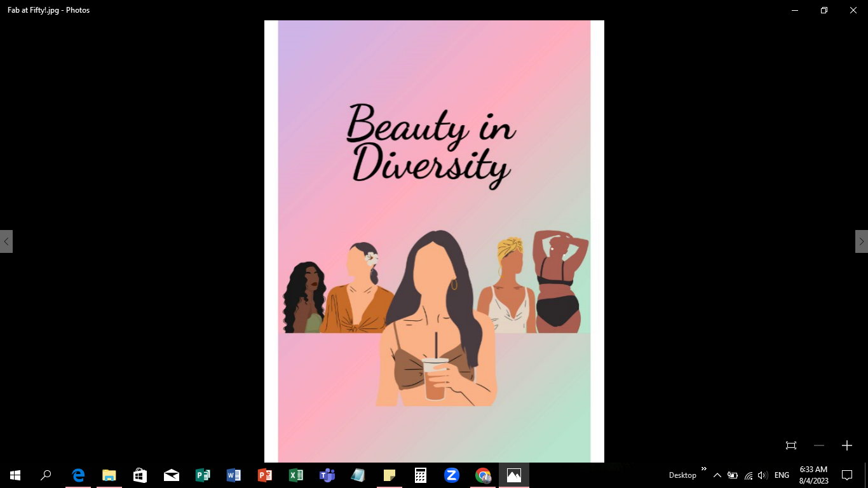Open the Wi-Fi network icon
Image resolution: width=868 pixels, height=488 pixels.
[749, 475]
